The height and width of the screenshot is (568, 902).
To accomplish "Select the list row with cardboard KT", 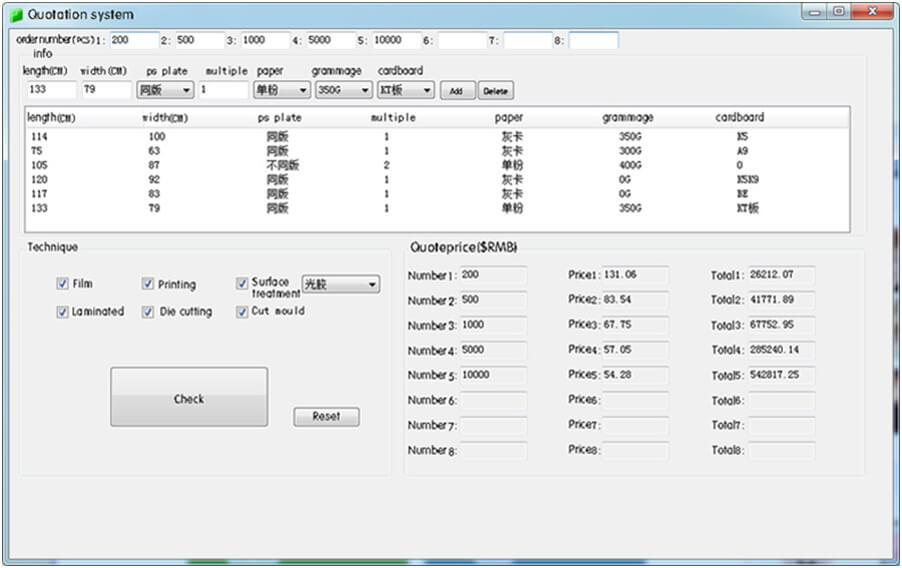I will tap(437, 208).
